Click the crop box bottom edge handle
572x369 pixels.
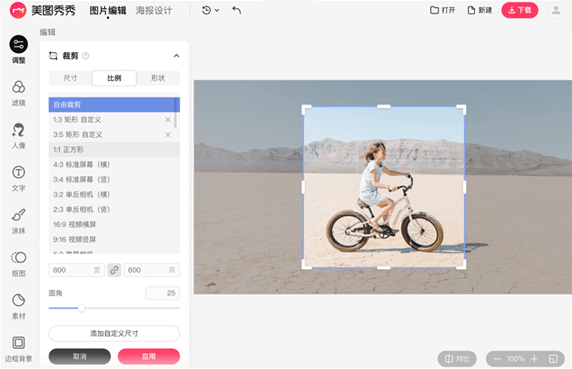click(x=384, y=268)
